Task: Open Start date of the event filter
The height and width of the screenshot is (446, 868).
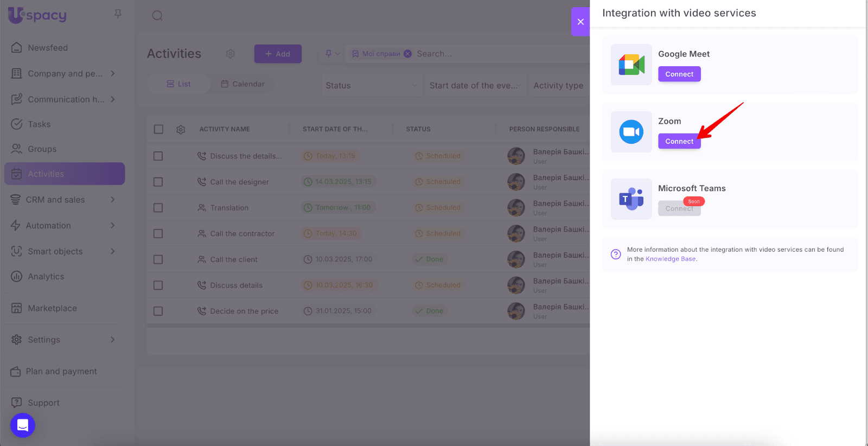Action: tap(476, 85)
